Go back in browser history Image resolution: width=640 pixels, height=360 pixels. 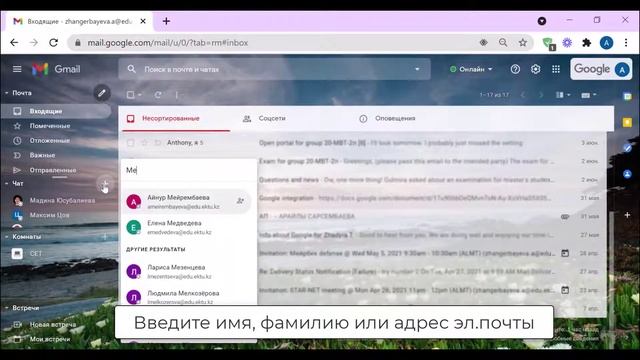14,42
